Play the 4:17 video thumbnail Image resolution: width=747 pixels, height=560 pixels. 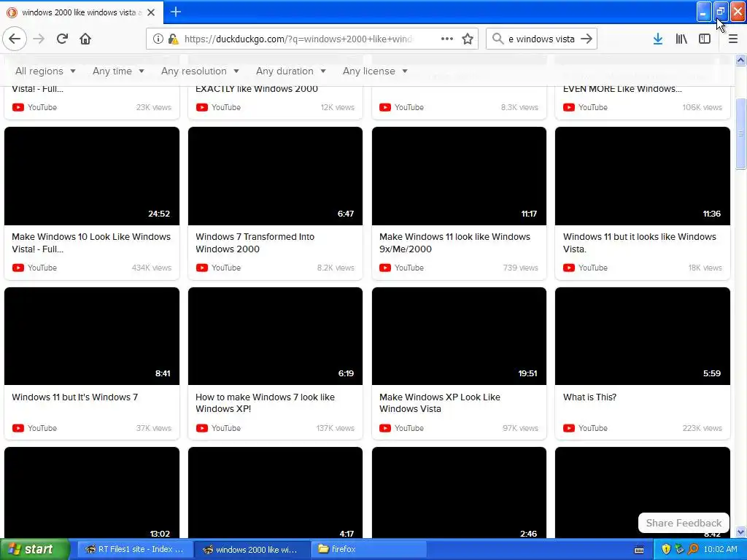(x=275, y=492)
